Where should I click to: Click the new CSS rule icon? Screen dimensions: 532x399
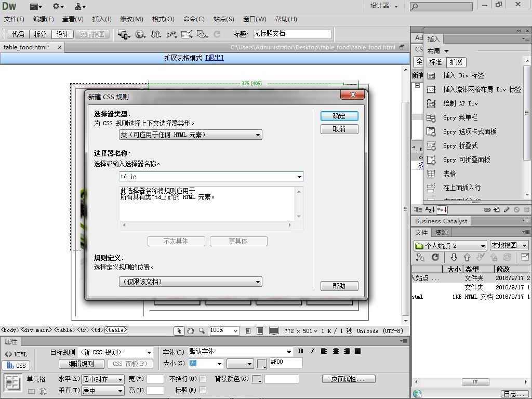[x=497, y=210]
